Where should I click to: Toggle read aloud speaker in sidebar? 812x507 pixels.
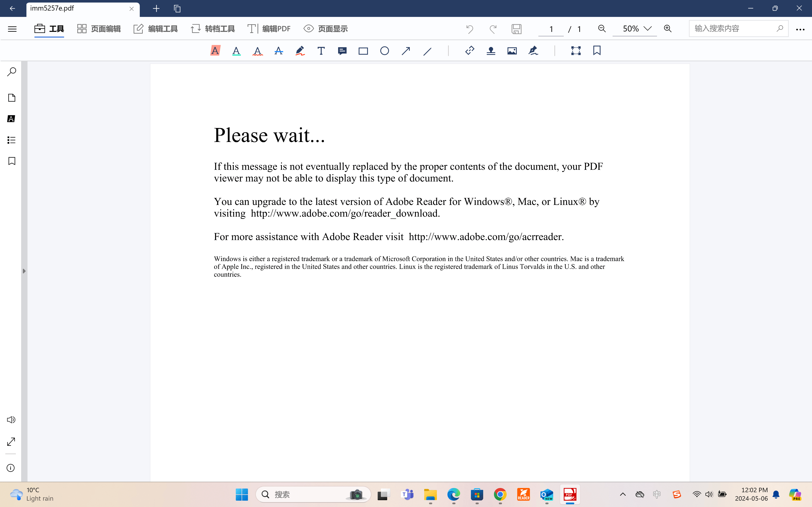click(x=11, y=420)
